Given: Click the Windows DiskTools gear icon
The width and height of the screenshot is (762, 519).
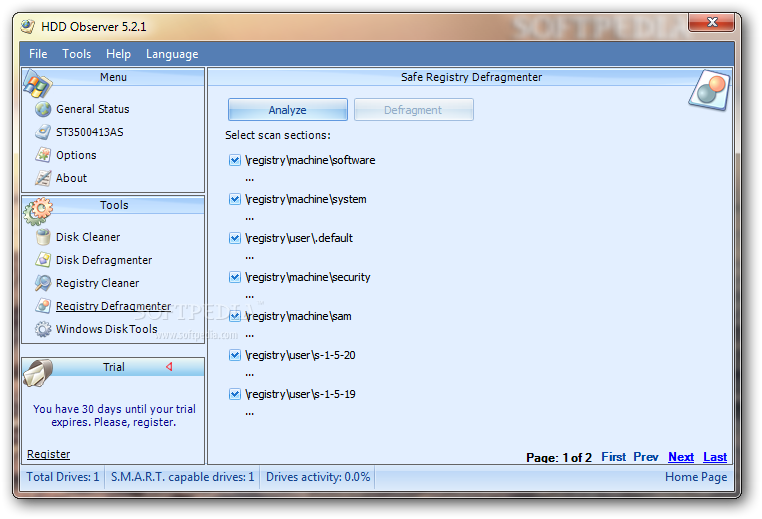Looking at the screenshot, I should [x=43, y=329].
